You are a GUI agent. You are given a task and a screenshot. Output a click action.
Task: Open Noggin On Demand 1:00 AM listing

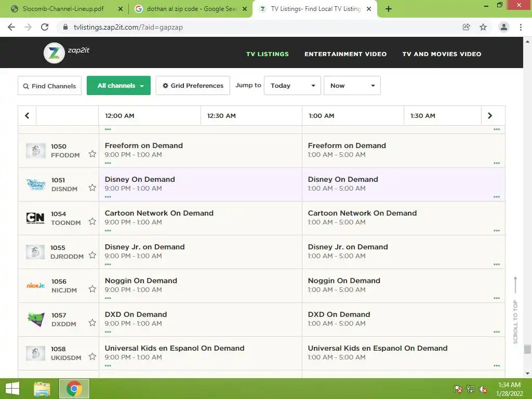point(403,286)
